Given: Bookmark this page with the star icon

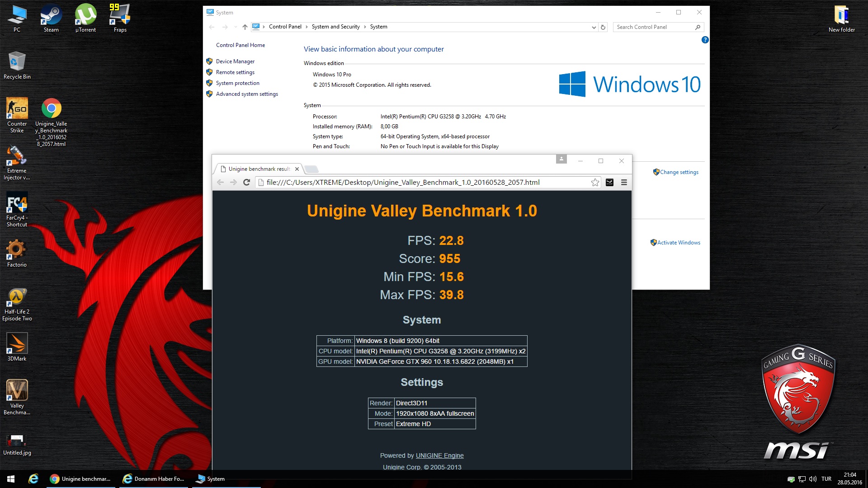Looking at the screenshot, I should click(595, 183).
